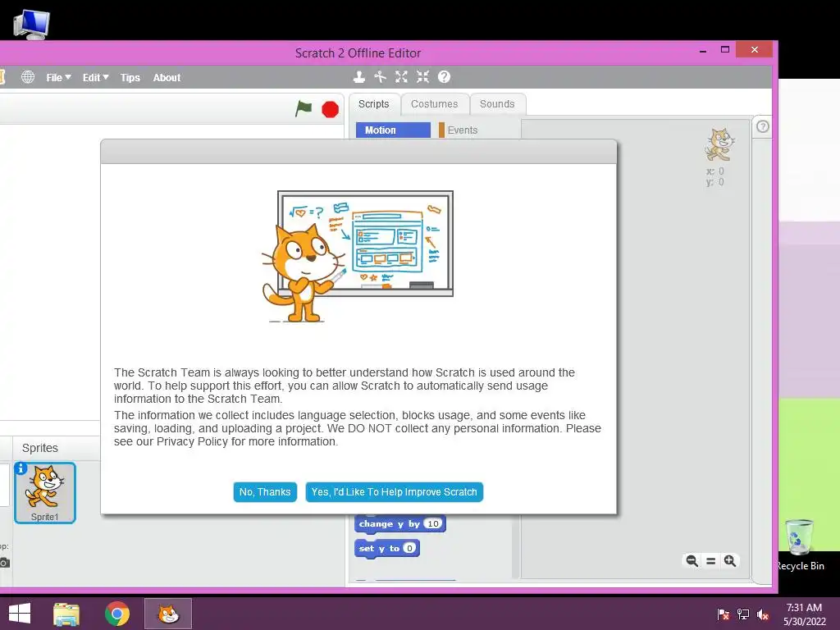This screenshot has height=630, width=840.
Task: Select the Motion block category
Action: 393,130
